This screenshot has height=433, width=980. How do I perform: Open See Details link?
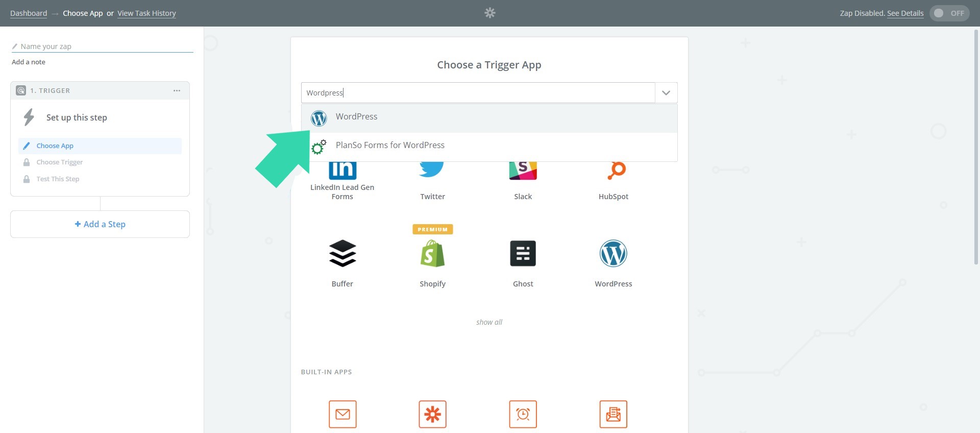pos(905,13)
